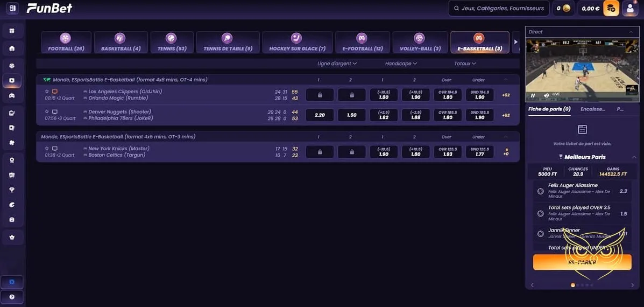This screenshot has width=644, height=307.
Task: Open the sports soccer-ball sidebar icon
Action: click(x=12, y=66)
